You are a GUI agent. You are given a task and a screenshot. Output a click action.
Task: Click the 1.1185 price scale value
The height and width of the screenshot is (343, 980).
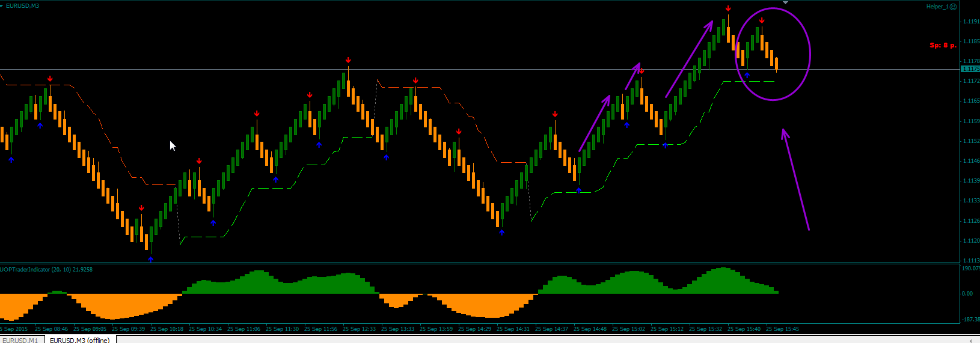click(x=971, y=41)
